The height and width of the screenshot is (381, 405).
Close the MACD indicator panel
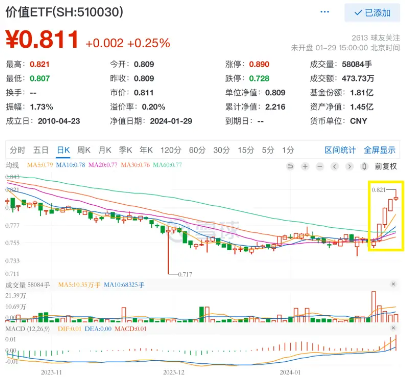pyautogui.click(x=393, y=328)
